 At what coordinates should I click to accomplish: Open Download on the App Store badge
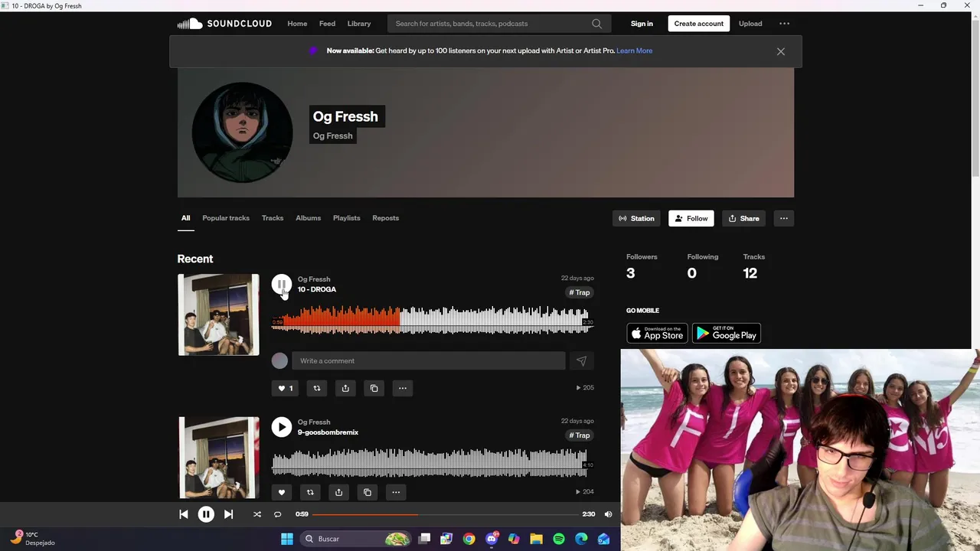(x=657, y=333)
